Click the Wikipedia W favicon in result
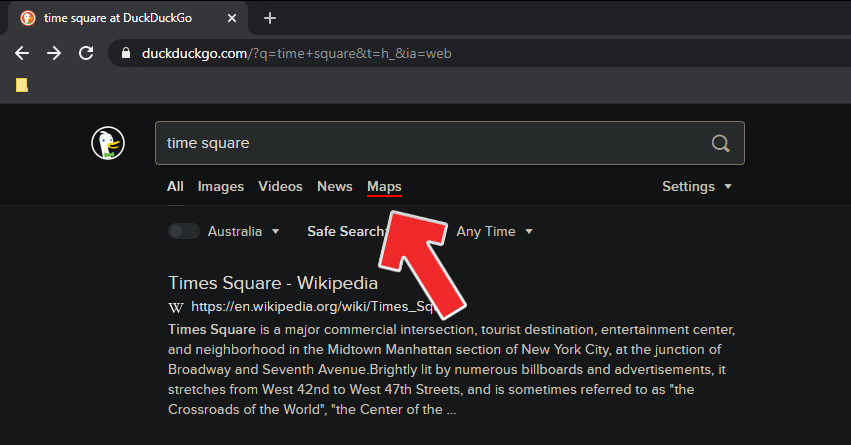Image resolution: width=851 pixels, height=445 pixels. click(x=176, y=308)
